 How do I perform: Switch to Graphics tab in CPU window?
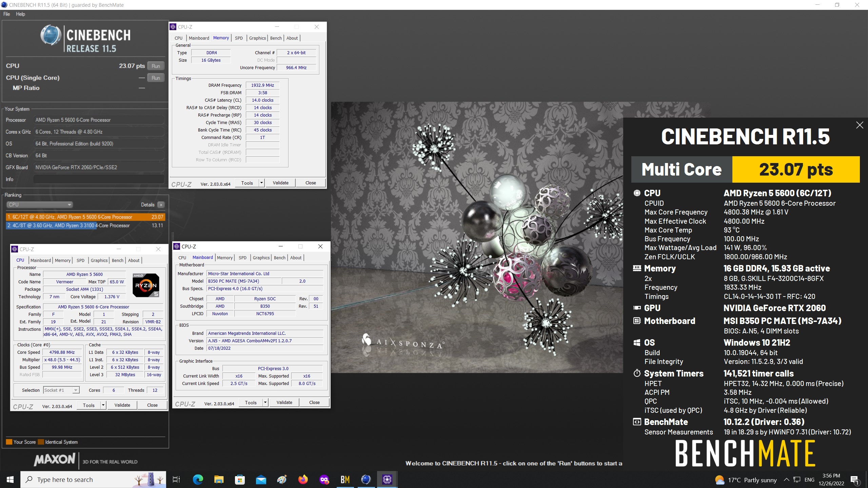point(99,260)
